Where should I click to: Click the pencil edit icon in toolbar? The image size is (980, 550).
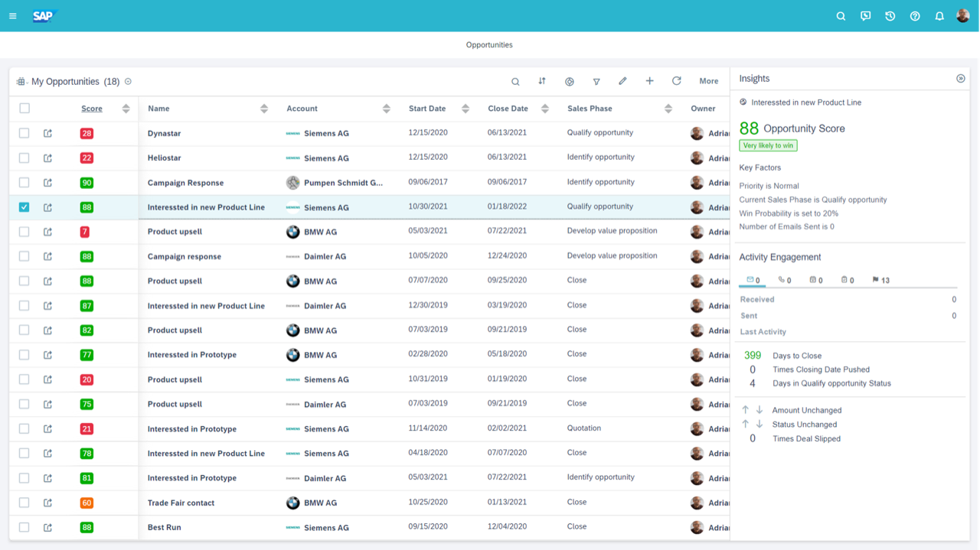click(x=622, y=81)
